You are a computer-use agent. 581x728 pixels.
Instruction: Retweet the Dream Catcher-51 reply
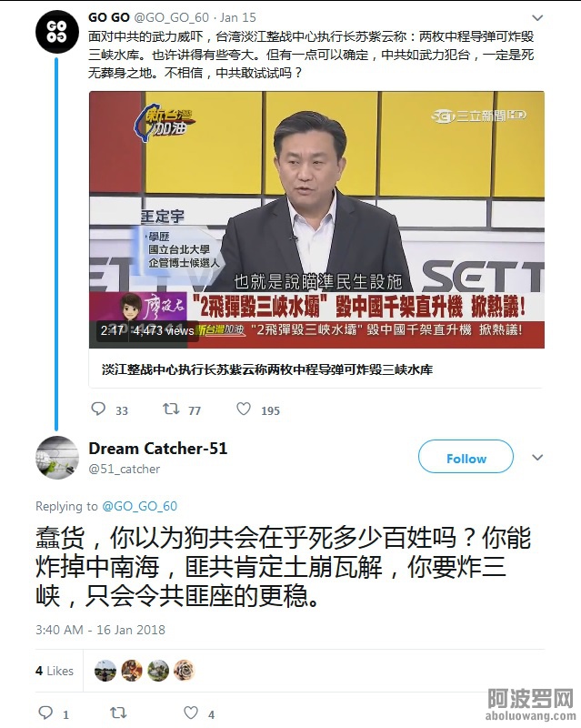point(118,713)
